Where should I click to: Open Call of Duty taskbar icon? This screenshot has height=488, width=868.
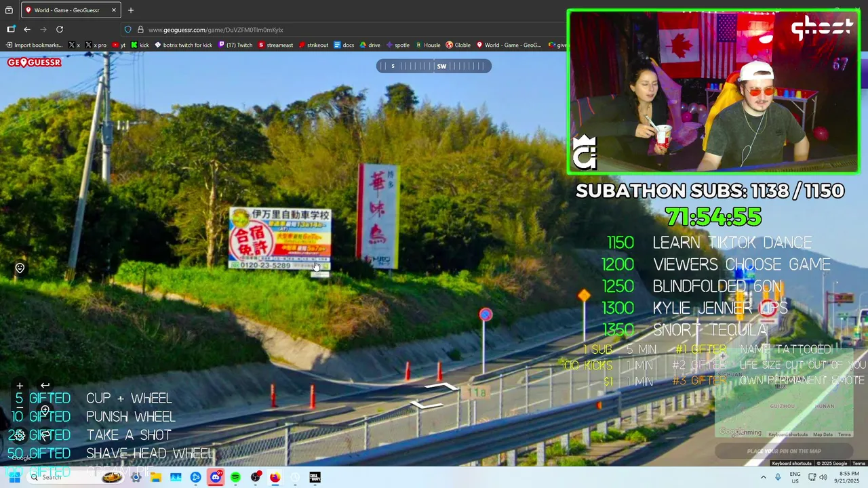pyautogui.click(x=315, y=477)
